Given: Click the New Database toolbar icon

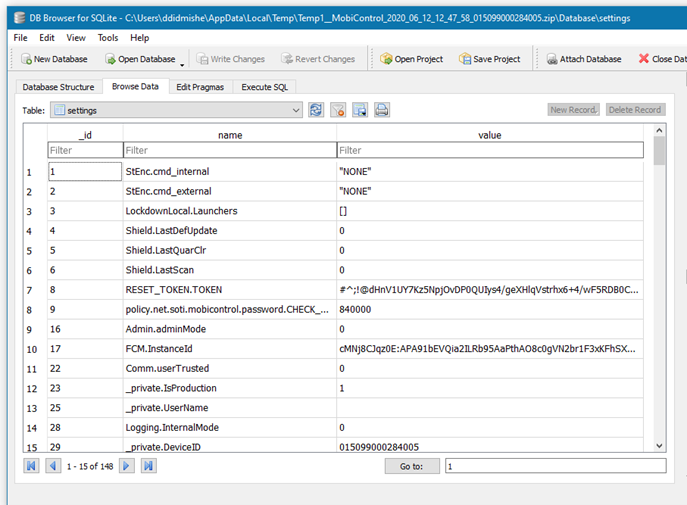Looking at the screenshot, I should click(x=25, y=60).
